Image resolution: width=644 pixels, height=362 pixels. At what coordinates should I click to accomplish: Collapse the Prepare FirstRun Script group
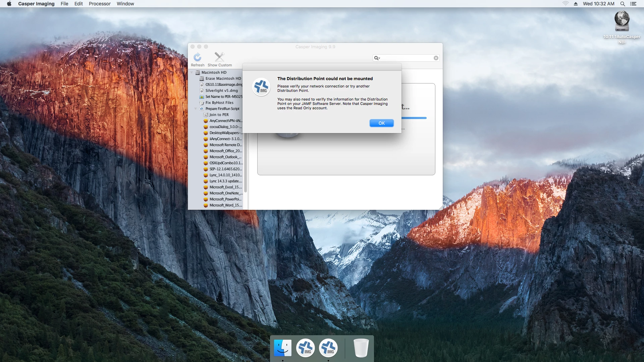tap(196, 109)
